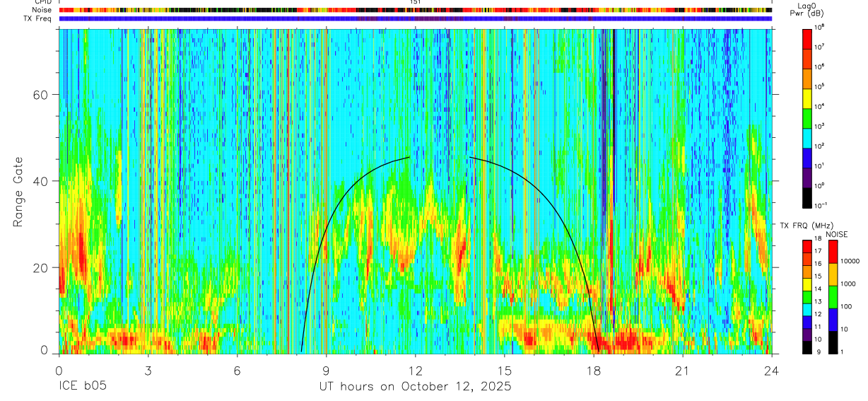Click the 10^-1 power colorbar label
Image resolution: width=868 pixels, height=401 pixels.
tap(821, 205)
